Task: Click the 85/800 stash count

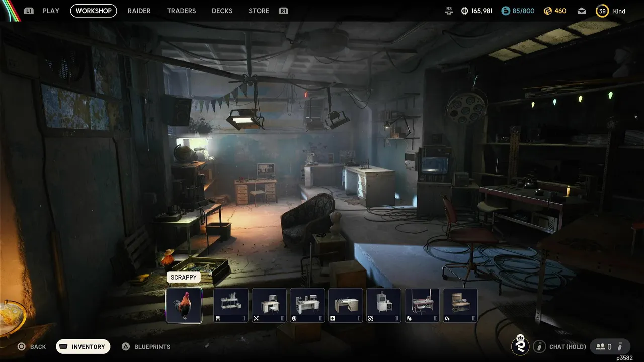Action: (x=524, y=11)
